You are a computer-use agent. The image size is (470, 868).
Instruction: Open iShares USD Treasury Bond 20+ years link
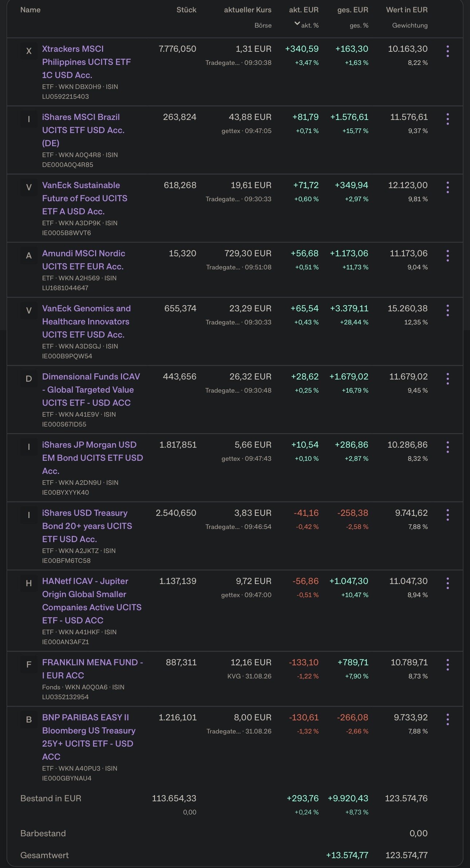click(x=87, y=526)
